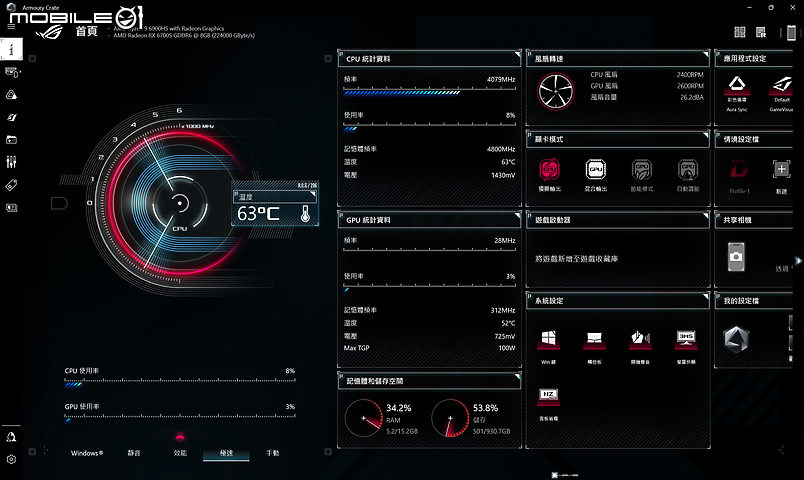Toggle the HZ panel power saver setting
This screenshot has height=480, width=804.
[x=548, y=396]
